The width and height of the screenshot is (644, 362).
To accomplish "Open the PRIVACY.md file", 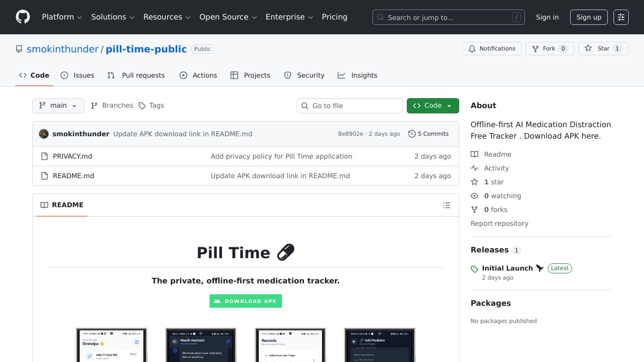I will [72, 156].
